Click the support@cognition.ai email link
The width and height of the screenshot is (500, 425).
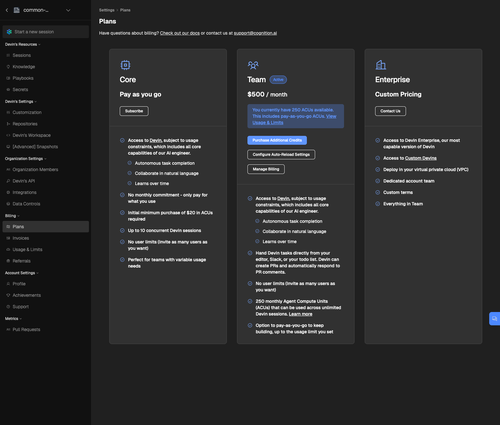[x=255, y=33]
